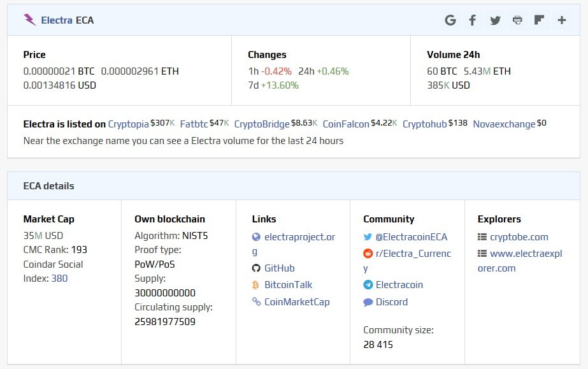
Task: Click the list icon beside www.electraexplorer.com
Action: pyautogui.click(x=482, y=254)
